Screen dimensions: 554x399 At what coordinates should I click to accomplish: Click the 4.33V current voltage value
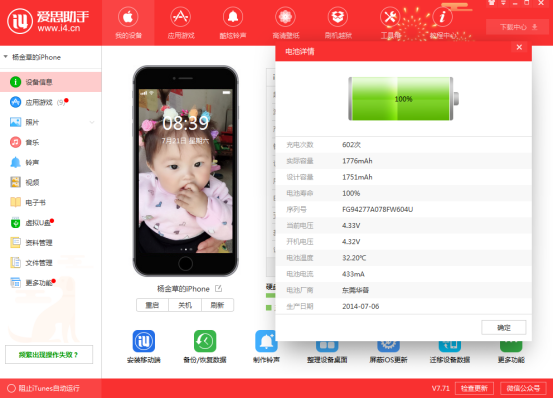(351, 225)
